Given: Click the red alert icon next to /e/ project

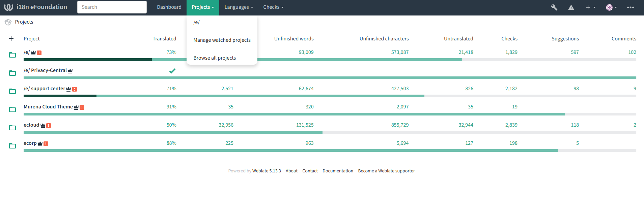Looking at the screenshot, I should tap(39, 53).
